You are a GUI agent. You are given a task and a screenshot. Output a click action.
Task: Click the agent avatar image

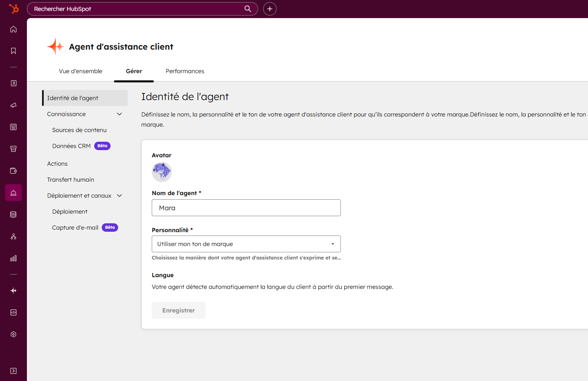162,172
